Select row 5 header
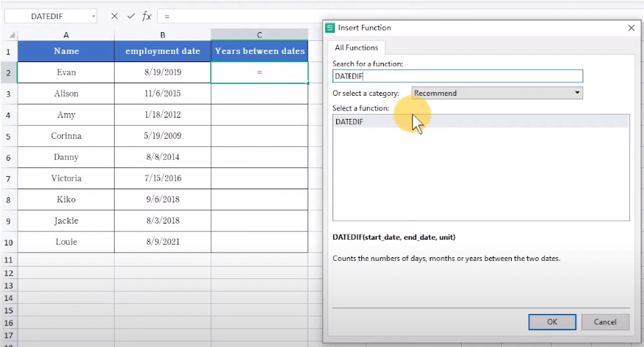This screenshot has width=644, height=347. click(8, 136)
